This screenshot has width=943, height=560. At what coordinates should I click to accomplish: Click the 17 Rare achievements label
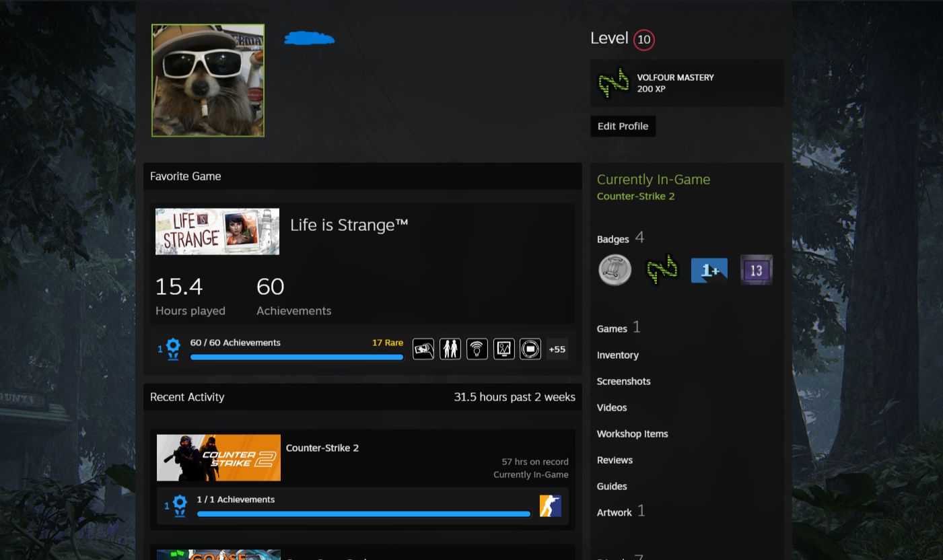point(388,343)
